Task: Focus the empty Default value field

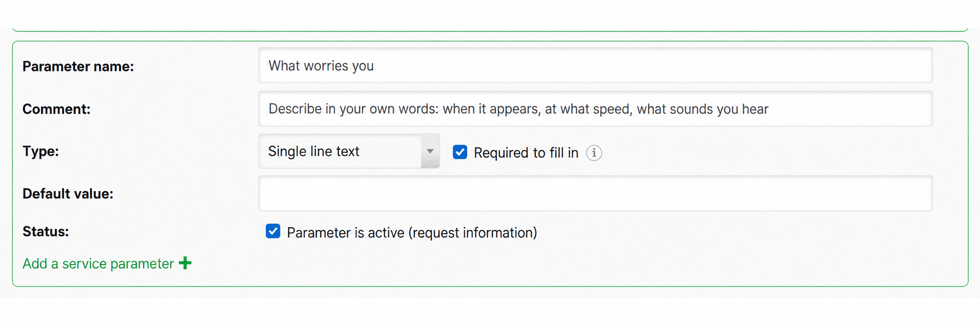Action: tap(595, 193)
